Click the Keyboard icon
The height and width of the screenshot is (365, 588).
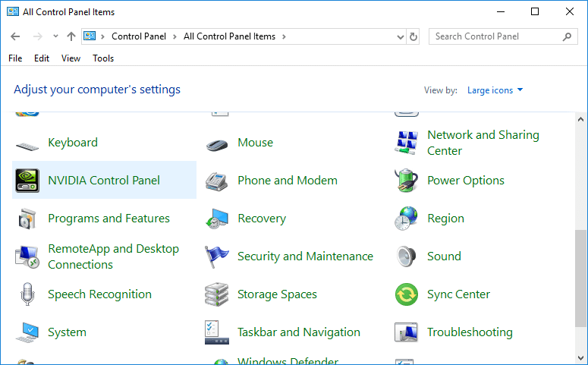click(x=27, y=143)
